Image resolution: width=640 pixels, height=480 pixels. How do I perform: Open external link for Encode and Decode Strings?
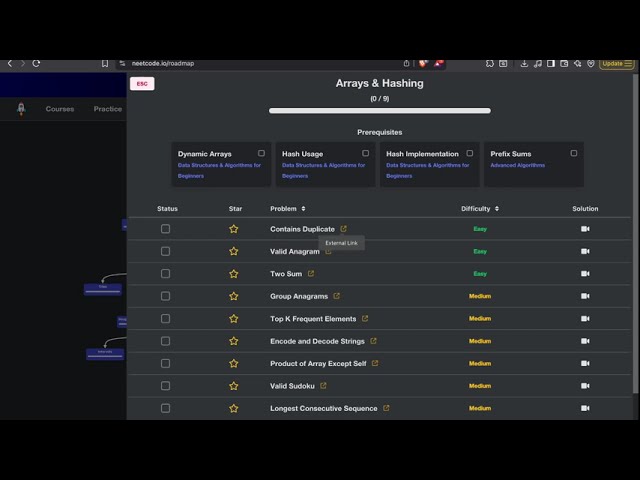tap(373, 341)
